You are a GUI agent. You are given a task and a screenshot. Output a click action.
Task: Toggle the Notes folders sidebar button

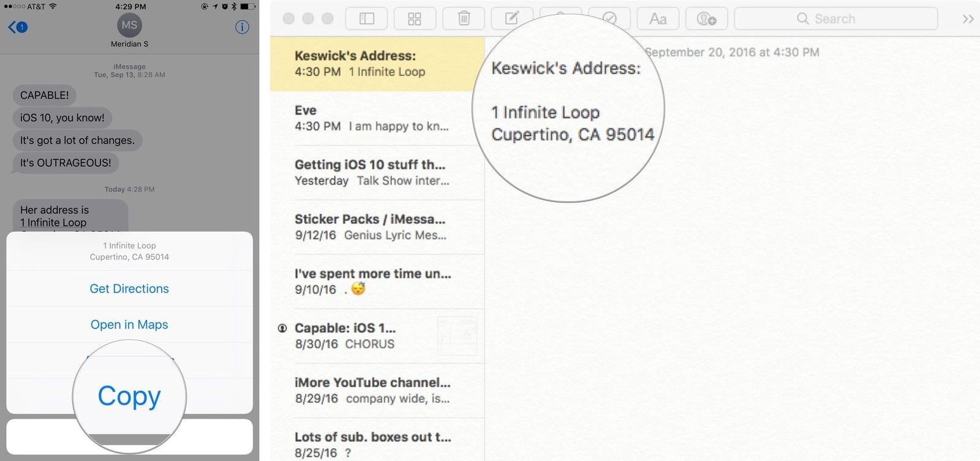click(367, 19)
